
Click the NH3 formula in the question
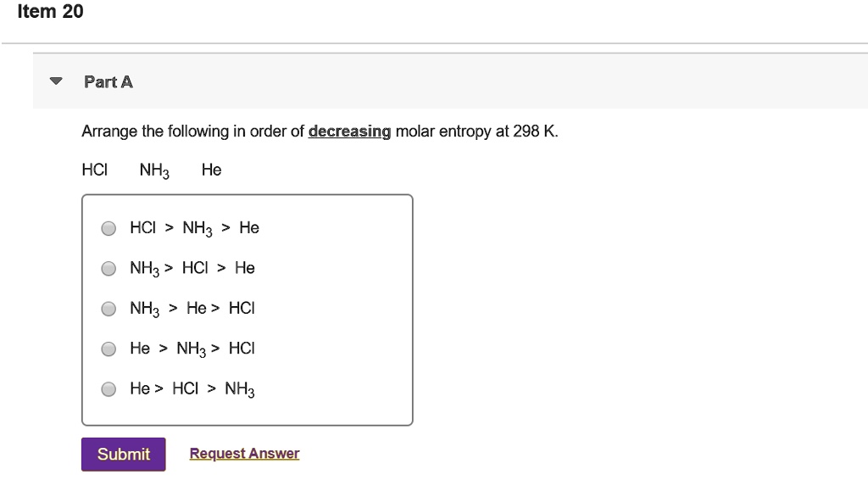(x=153, y=170)
